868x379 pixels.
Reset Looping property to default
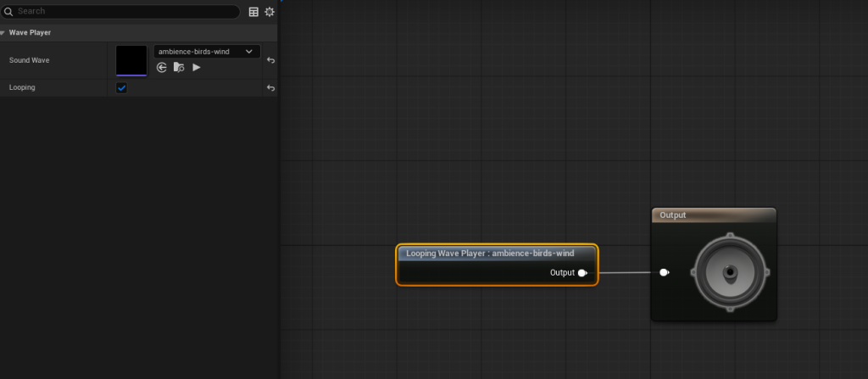(x=270, y=88)
